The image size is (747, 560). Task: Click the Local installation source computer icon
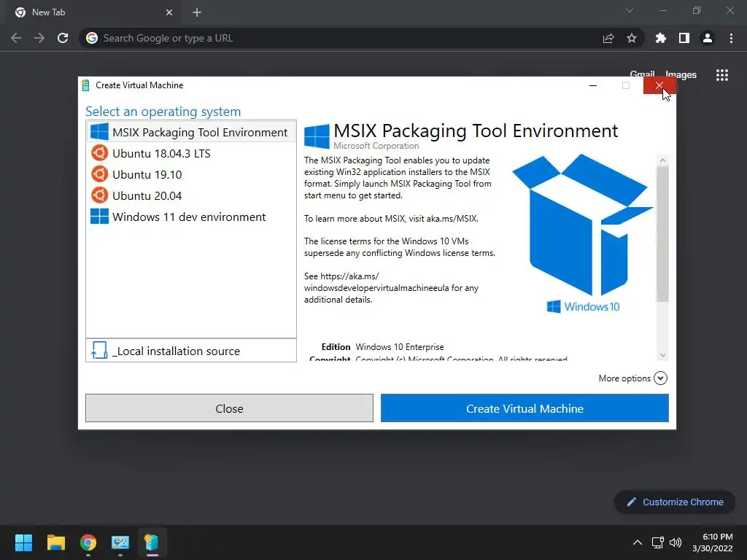point(99,351)
